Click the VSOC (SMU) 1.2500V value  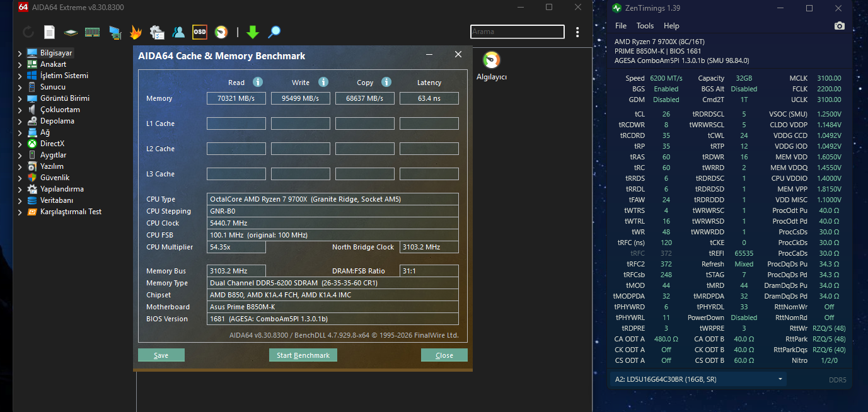point(829,114)
